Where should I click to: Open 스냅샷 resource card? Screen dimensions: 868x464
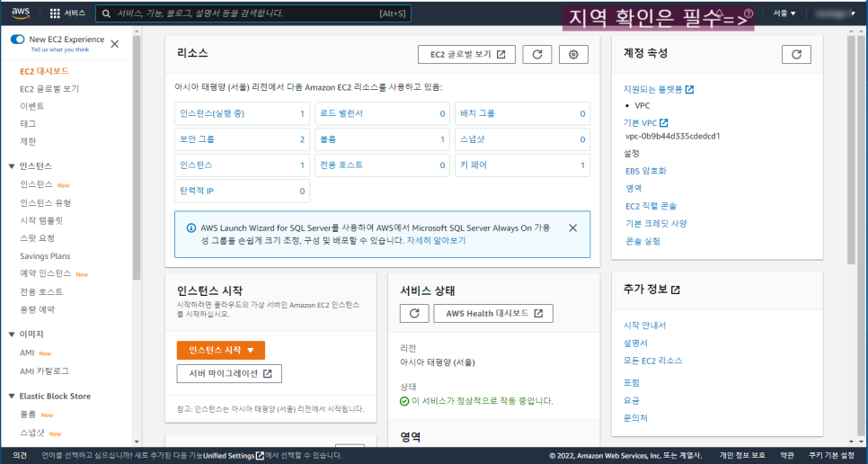point(523,139)
